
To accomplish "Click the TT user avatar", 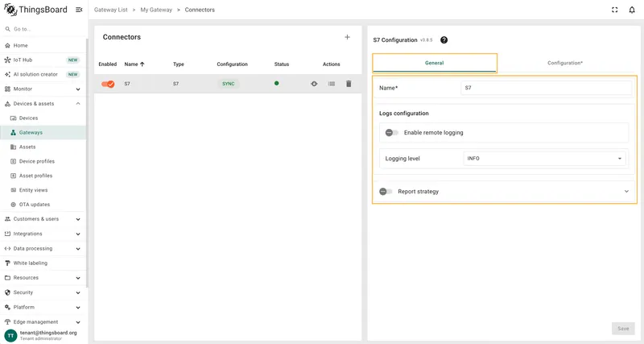I will [x=10, y=335].
